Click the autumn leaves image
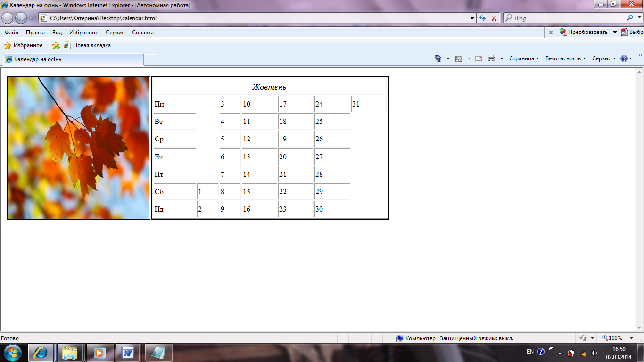Screen dimensions: 644x362 click(x=79, y=148)
